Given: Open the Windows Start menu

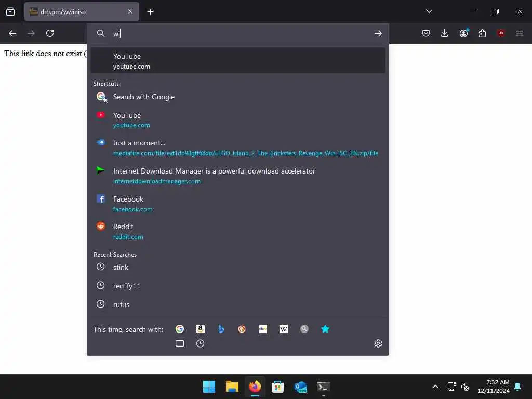Looking at the screenshot, I should click(209, 387).
